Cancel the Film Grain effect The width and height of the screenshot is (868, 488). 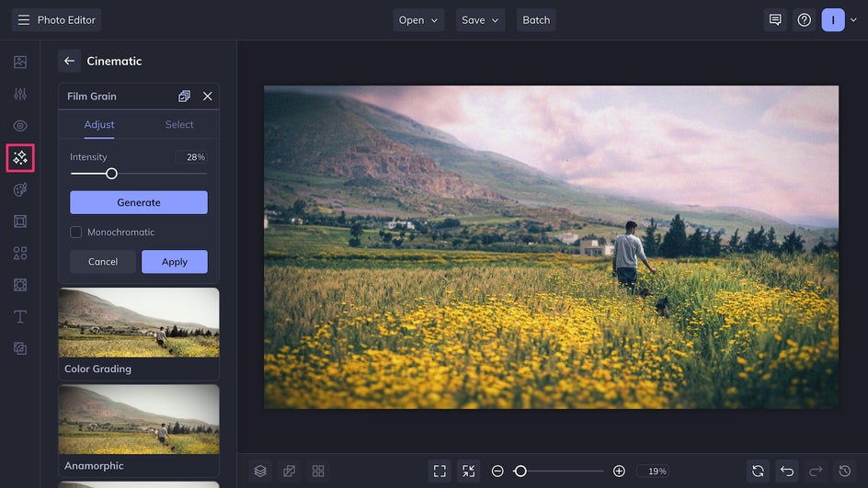[103, 262]
